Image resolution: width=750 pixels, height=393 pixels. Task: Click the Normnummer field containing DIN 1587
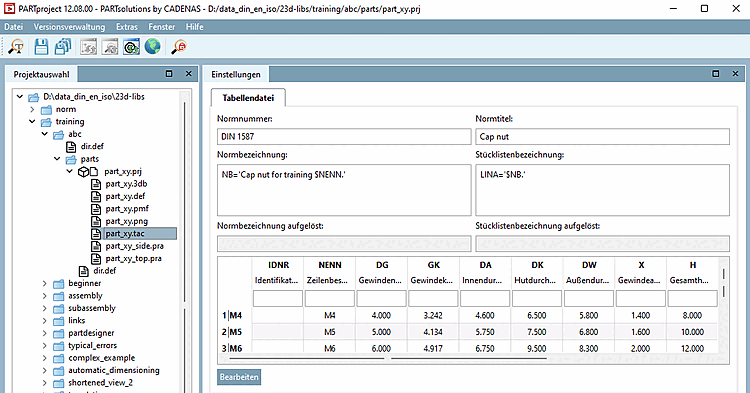coord(344,137)
